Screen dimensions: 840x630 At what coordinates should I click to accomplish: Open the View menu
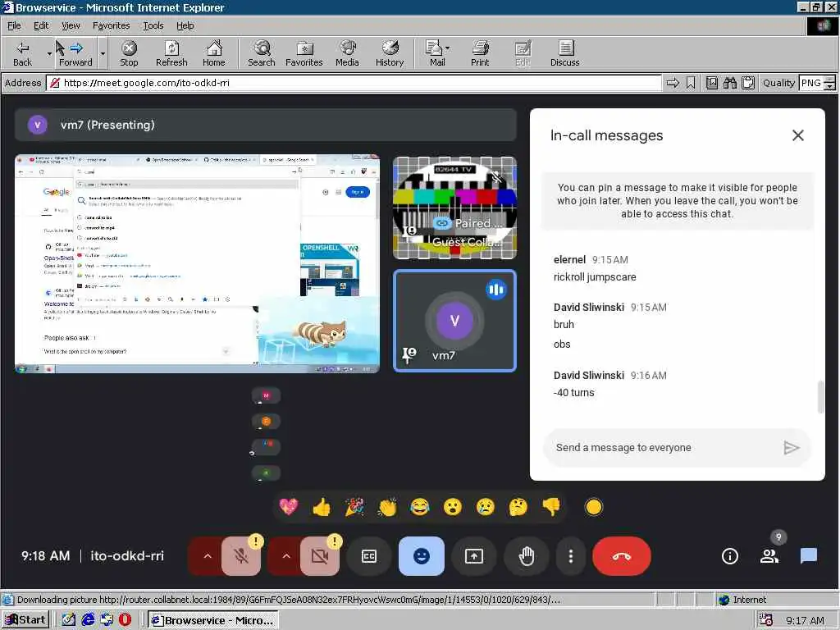point(71,25)
